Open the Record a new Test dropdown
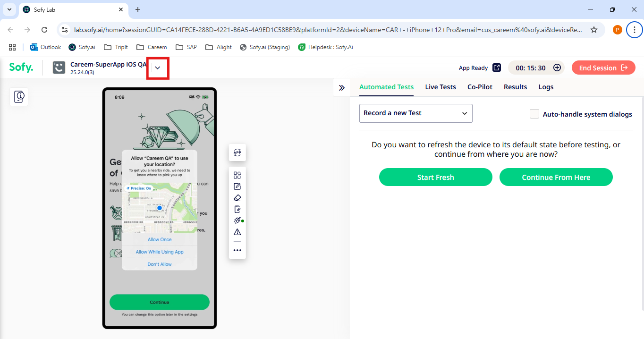Screen dimensions: 644x339 [x=416, y=113]
